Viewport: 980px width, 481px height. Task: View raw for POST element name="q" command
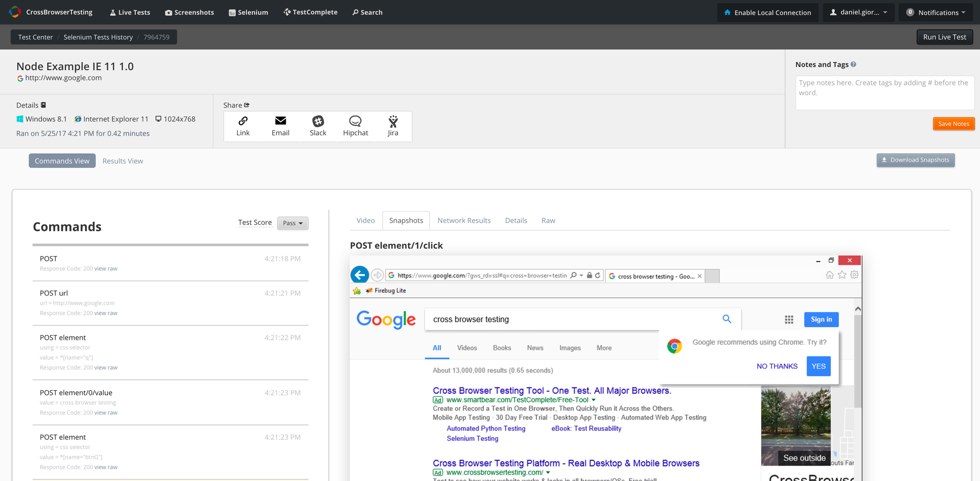click(x=106, y=368)
